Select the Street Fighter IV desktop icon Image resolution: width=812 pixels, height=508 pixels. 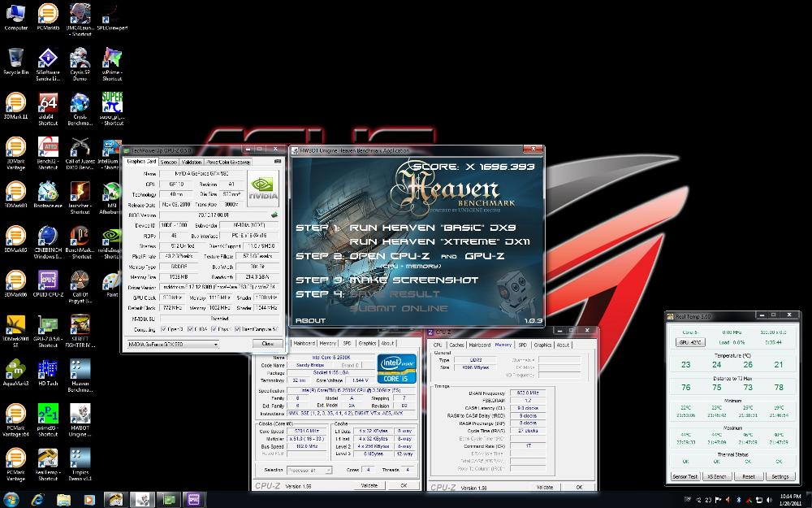80,332
